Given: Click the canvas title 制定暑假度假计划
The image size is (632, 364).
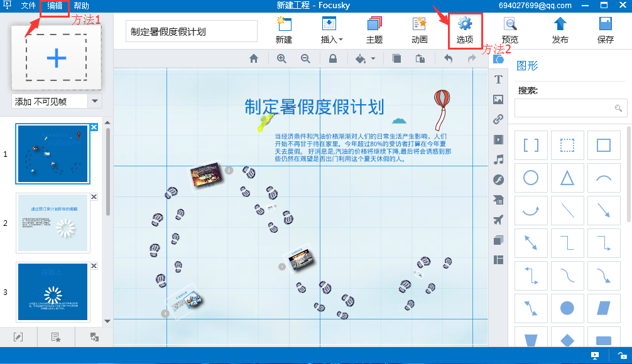Looking at the screenshot, I should (314, 107).
